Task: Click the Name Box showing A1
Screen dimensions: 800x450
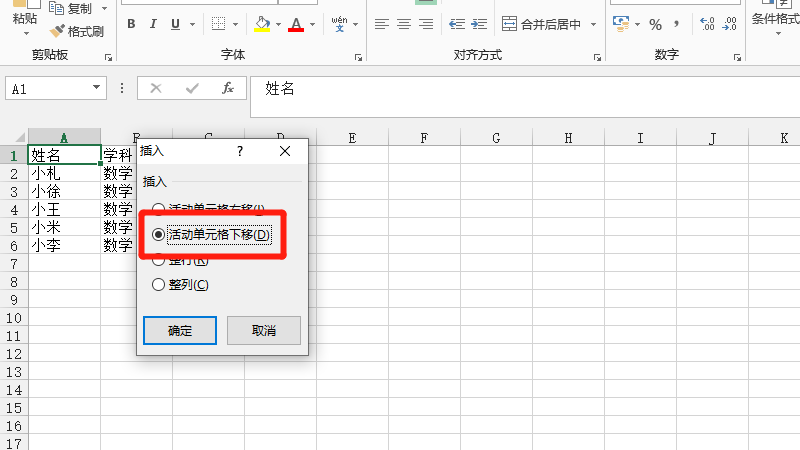Action: (x=48, y=89)
